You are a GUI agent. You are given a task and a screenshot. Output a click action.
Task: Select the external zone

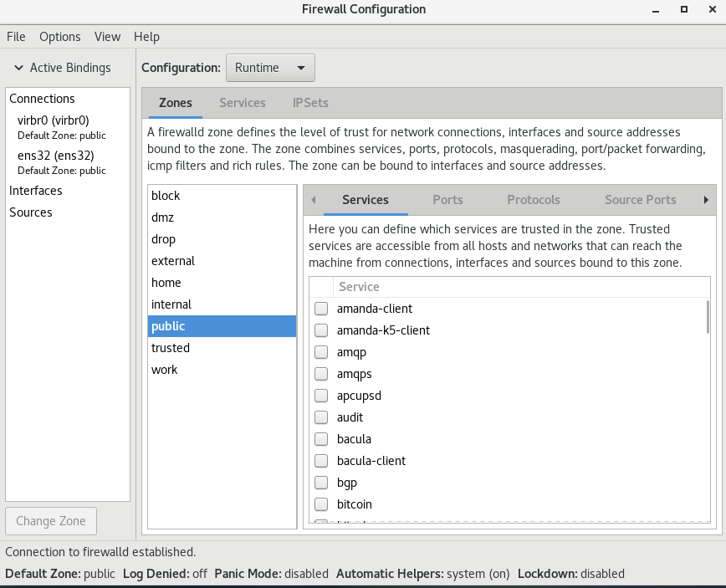[222, 261]
